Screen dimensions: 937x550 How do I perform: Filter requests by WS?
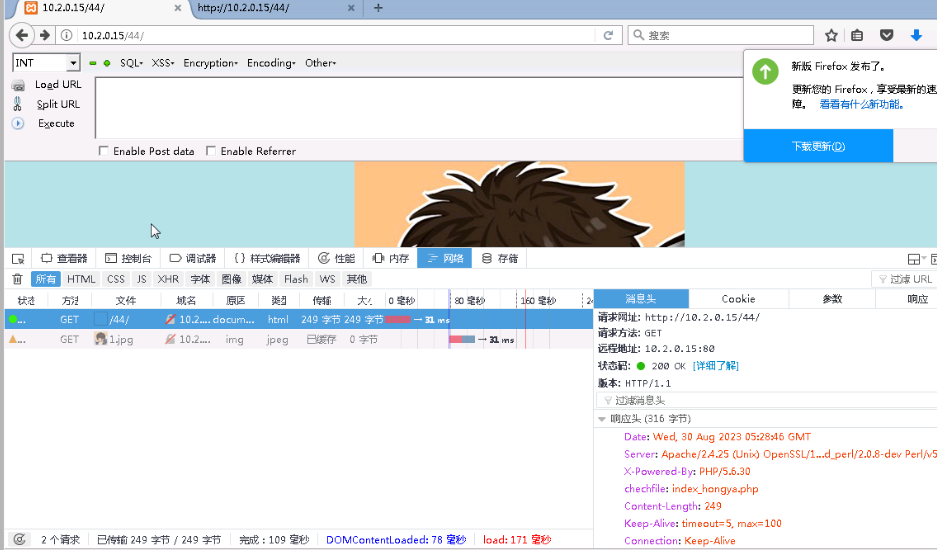(327, 279)
